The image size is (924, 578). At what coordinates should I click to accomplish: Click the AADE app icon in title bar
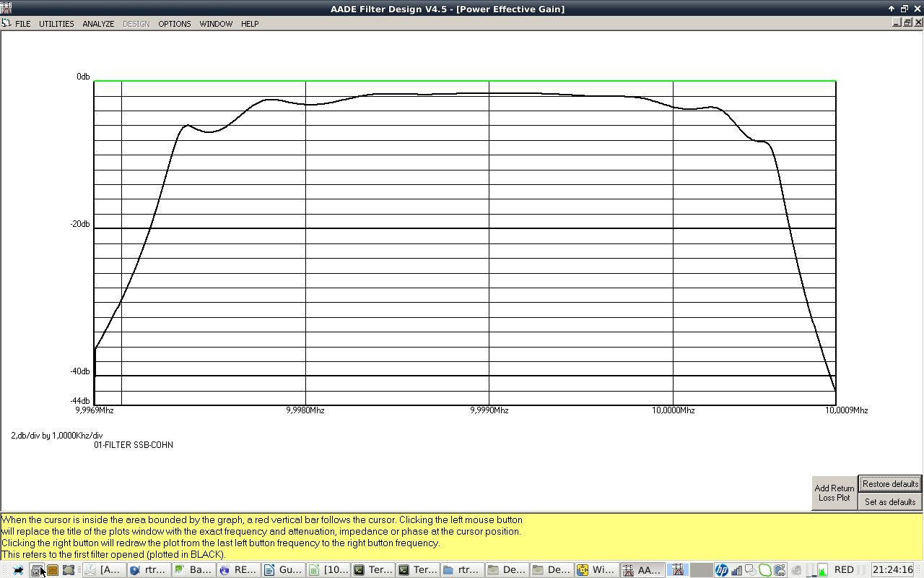(6, 9)
